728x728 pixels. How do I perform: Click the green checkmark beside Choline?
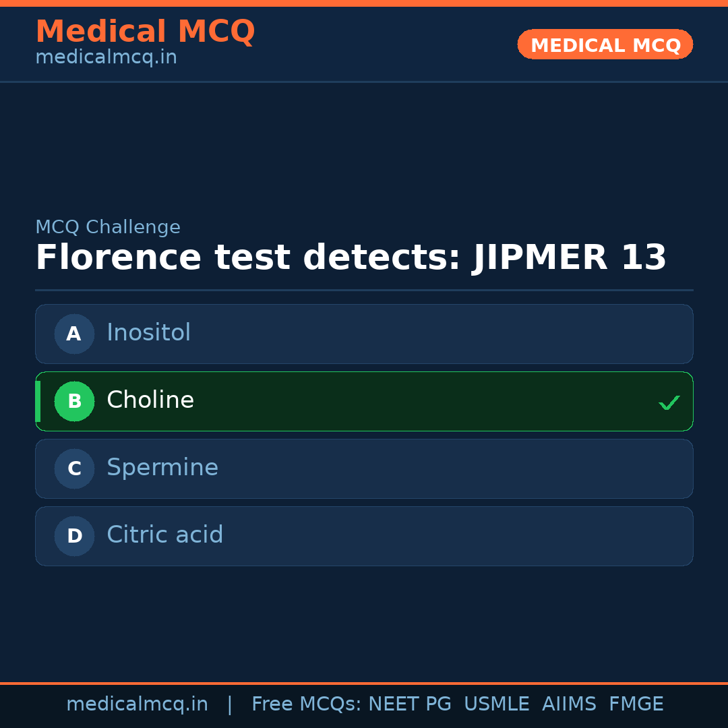click(669, 402)
